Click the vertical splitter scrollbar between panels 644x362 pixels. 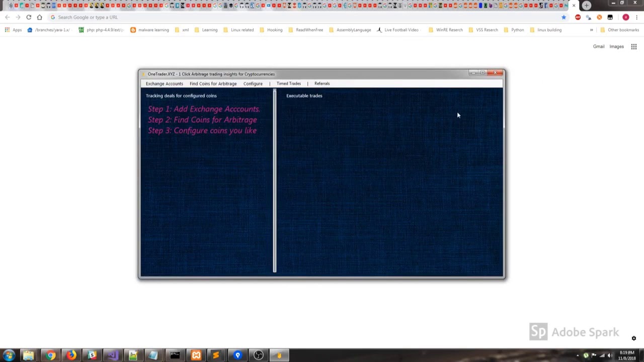(x=275, y=181)
